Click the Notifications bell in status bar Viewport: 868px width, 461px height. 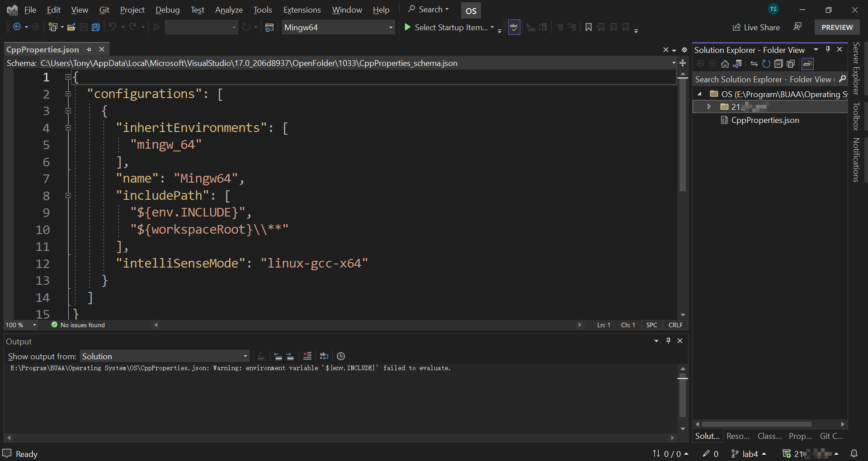coord(854,453)
